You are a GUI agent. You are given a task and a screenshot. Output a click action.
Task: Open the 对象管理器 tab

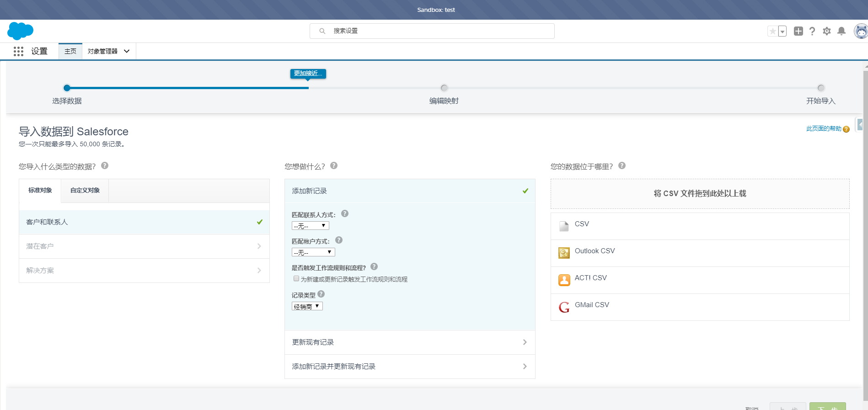pyautogui.click(x=102, y=51)
